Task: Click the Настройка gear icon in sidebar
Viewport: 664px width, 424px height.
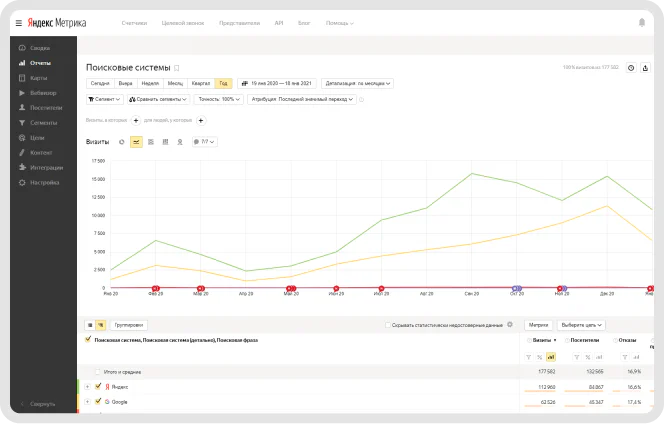Action: 22,183
